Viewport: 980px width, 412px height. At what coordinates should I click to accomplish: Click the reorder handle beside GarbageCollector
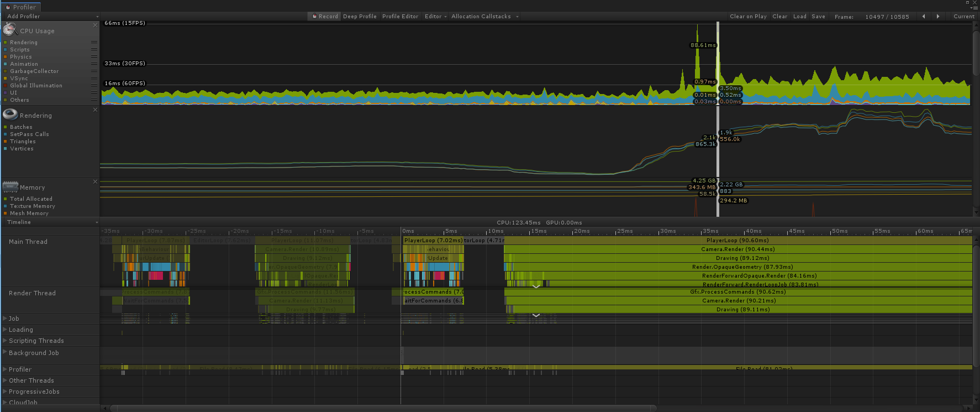click(94, 71)
